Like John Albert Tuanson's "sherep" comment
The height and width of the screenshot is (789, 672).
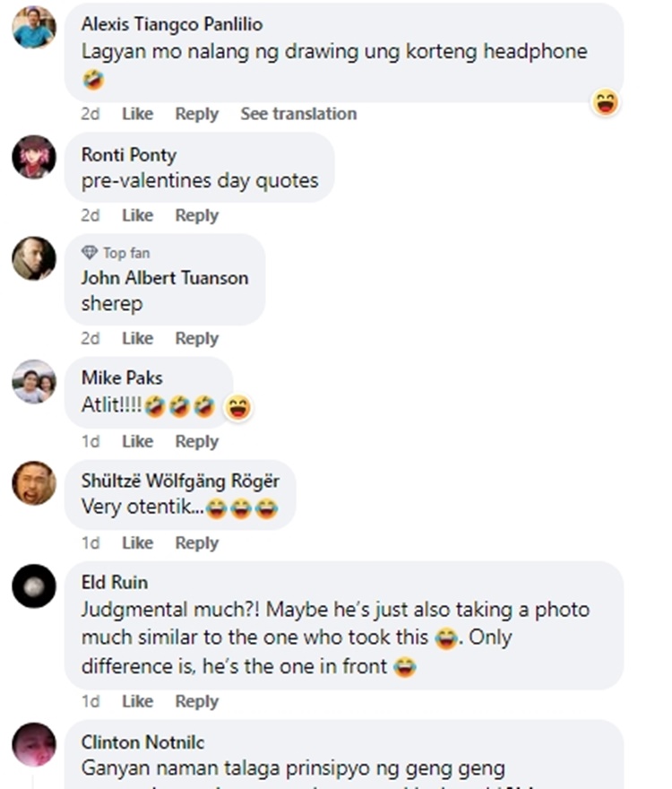[x=137, y=338]
